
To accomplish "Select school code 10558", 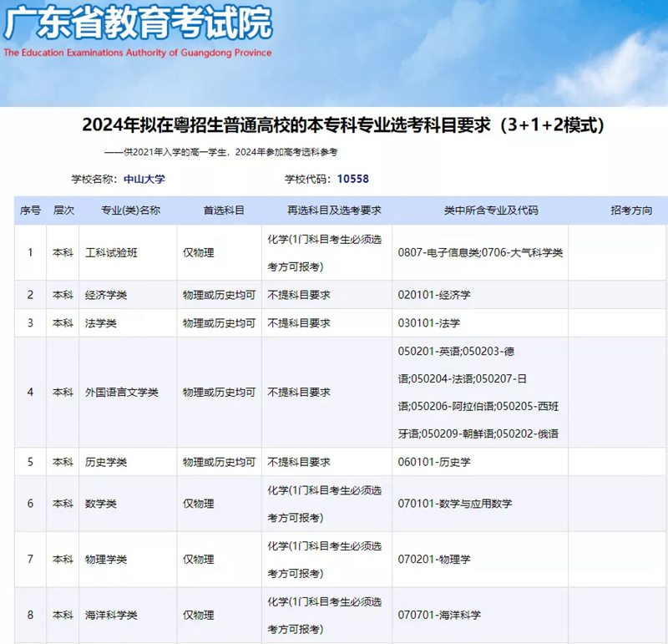I will (x=352, y=179).
